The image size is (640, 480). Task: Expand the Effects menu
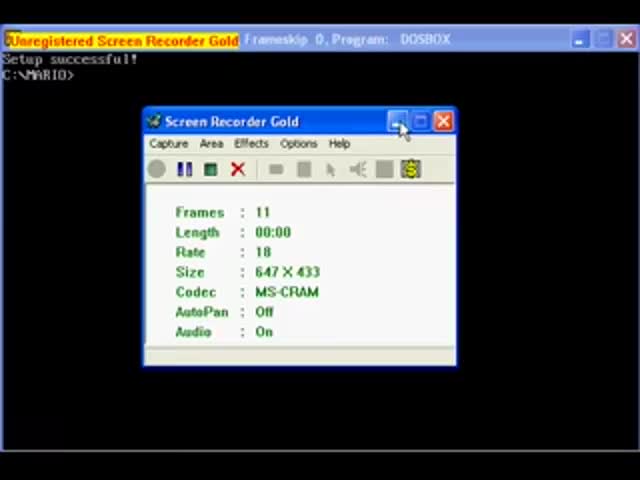coord(251,144)
